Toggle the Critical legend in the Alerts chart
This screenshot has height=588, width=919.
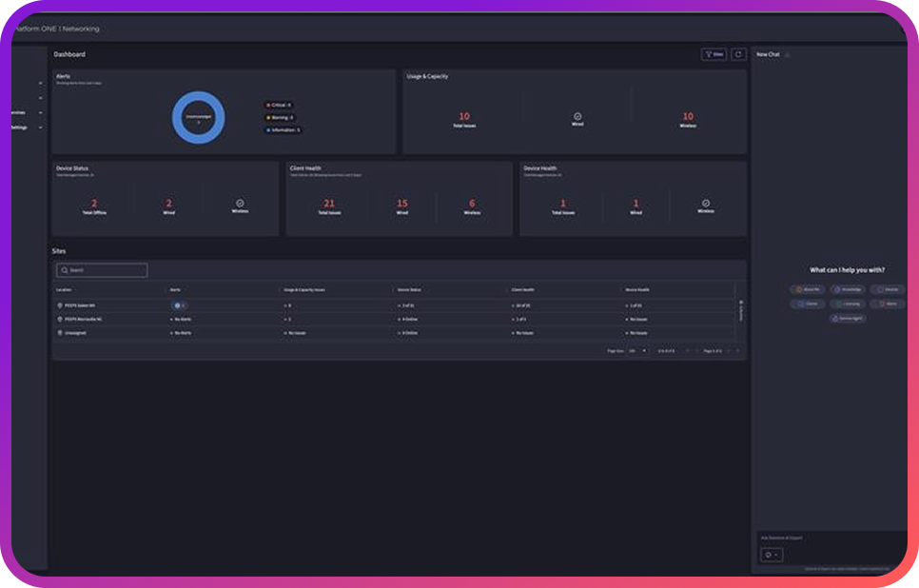(x=276, y=106)
